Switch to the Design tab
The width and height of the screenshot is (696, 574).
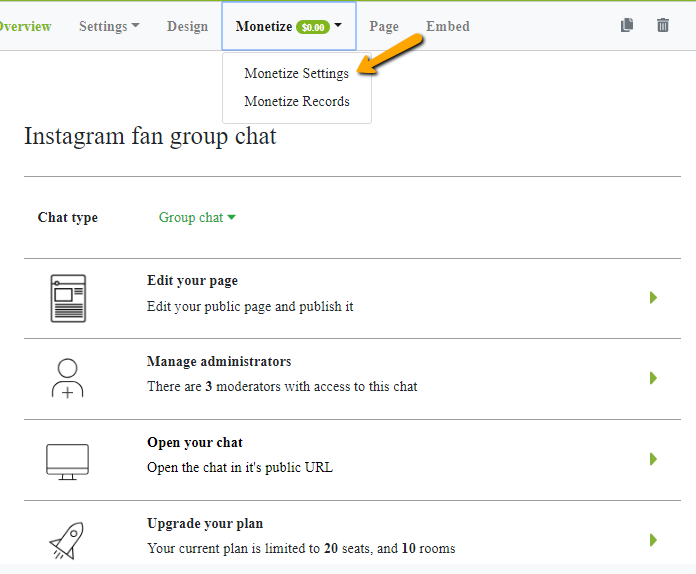187,27
